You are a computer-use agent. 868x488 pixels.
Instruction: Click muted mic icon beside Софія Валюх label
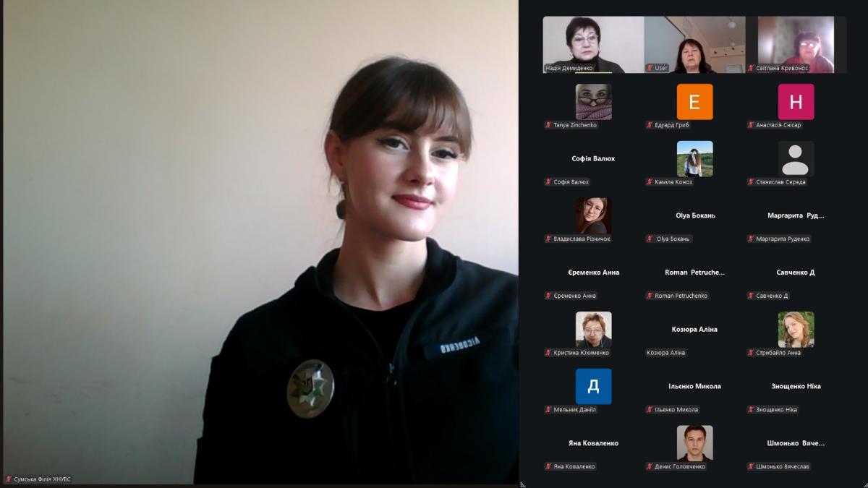(548, 182)
